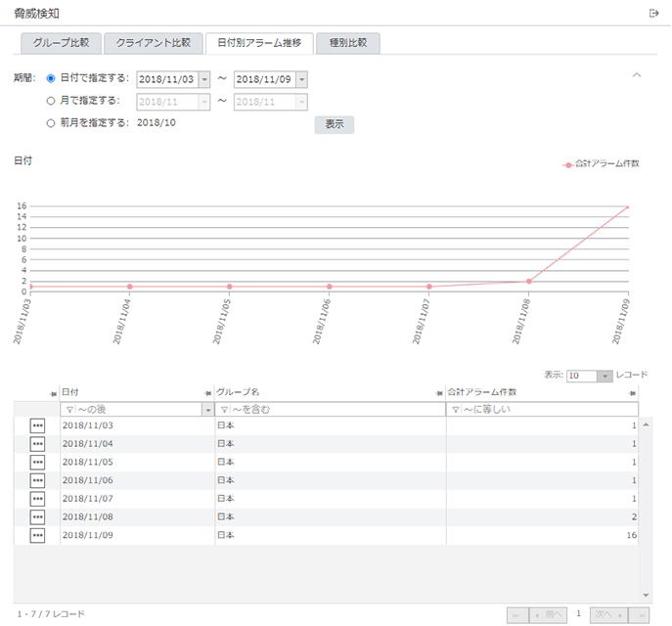The width and height of the screenshot is (672, 626).
Task: Open start date 2018/11/03 dropdown
Action: [203, 79]
